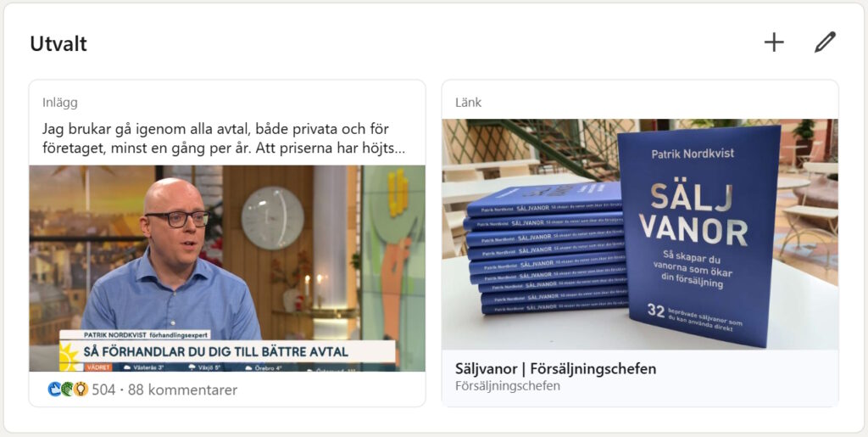
Task: Open the 504 reactions count
Action: tap(103, 390)
